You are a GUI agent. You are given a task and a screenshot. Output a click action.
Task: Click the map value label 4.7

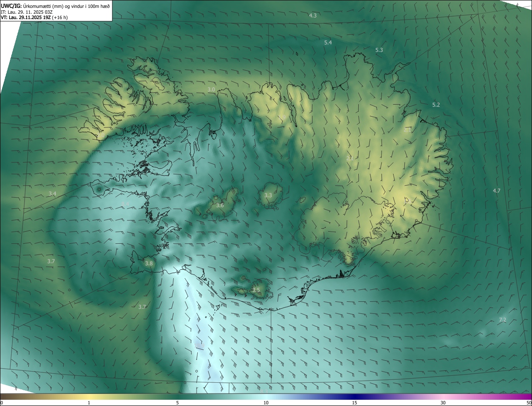coord(497,191)
